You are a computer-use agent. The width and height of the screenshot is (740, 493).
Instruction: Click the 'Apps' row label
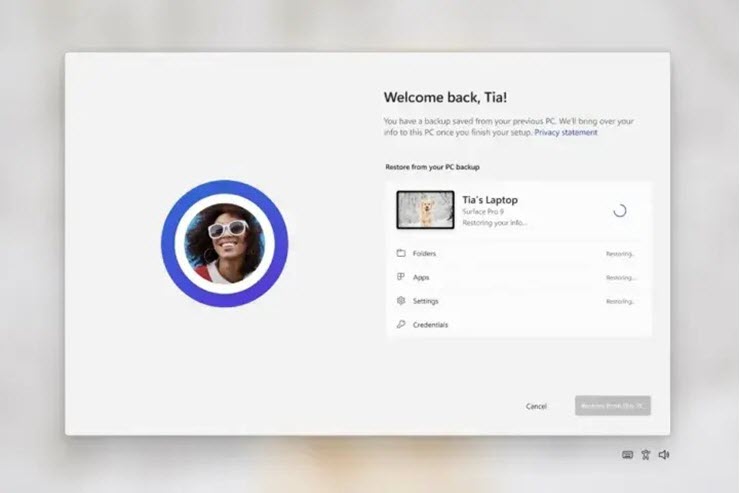click(x=421, y=277)
